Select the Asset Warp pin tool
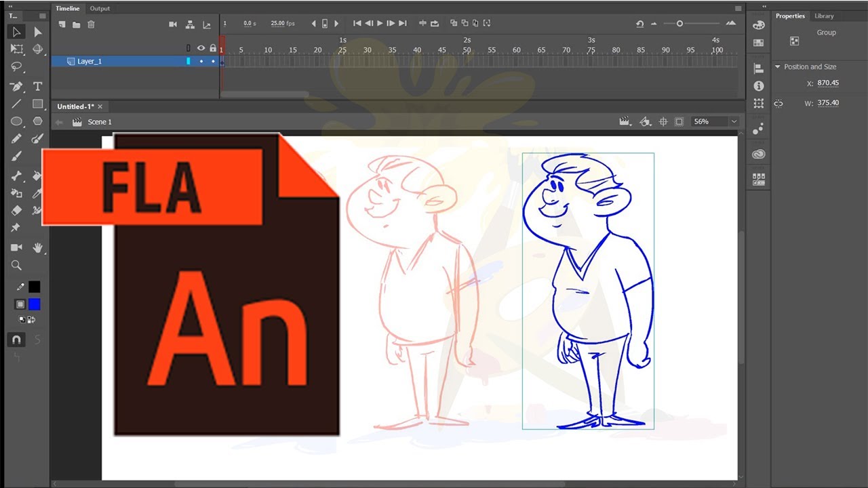The image size is (868, 488). click(x=16, y=228)
